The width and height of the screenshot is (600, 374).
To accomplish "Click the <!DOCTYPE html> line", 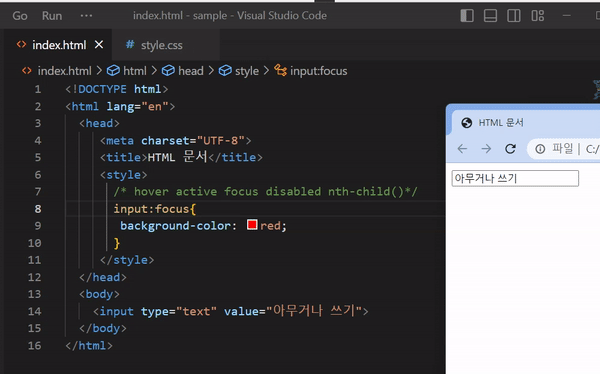I will (117, 89).
